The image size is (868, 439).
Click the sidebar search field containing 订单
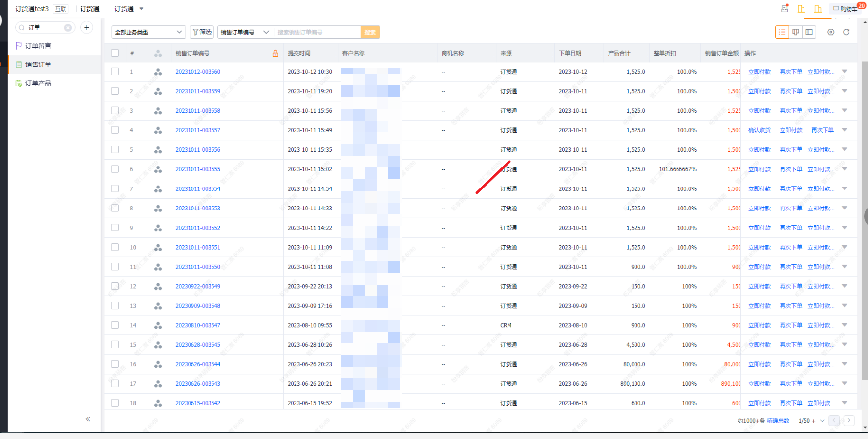[45, 28]
